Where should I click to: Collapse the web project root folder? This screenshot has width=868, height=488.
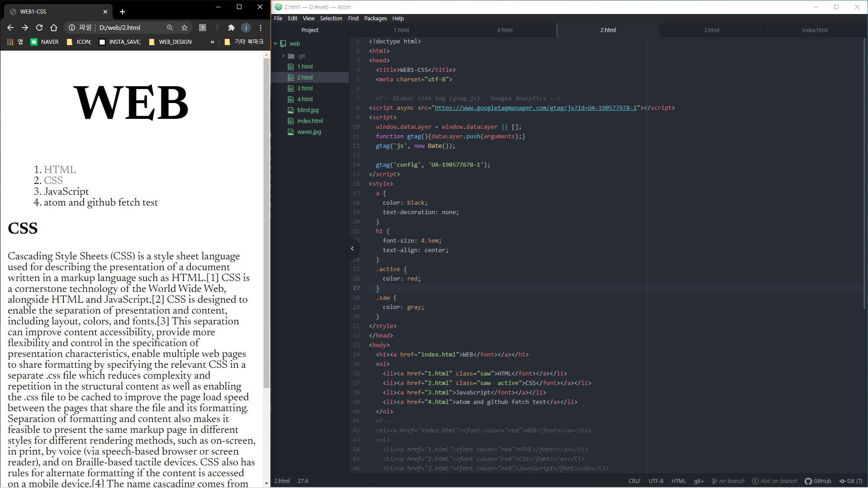(x=275, y=44)
